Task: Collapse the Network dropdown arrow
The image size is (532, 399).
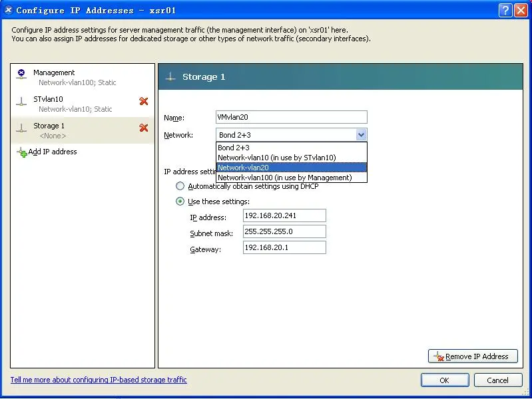Action: click(361, 135)
